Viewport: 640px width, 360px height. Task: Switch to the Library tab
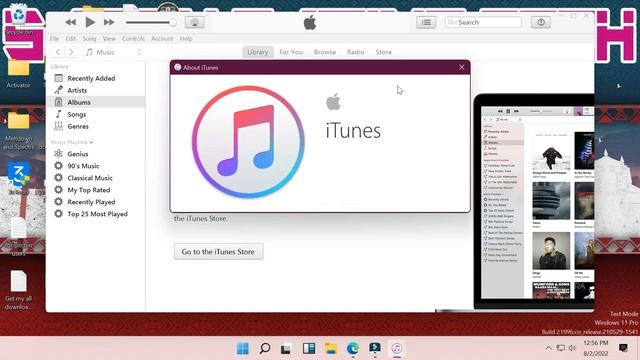pos(258,52)
